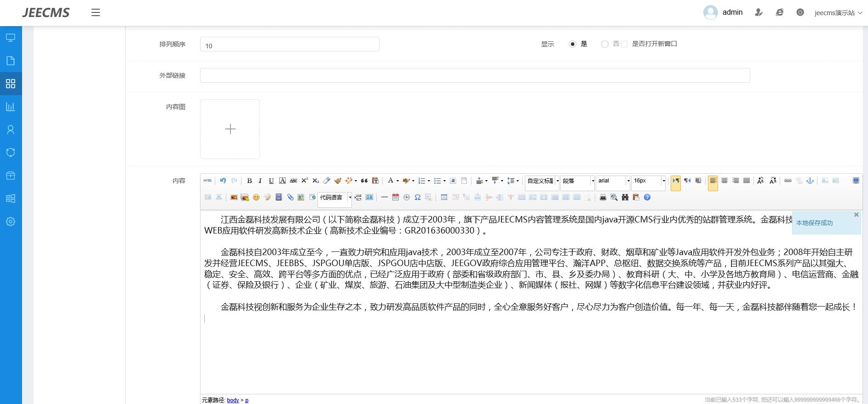This screenshot has width=868, height=404.
Task: Open the admin user profile
Action: pyautogui.click(x=723, y=12)
